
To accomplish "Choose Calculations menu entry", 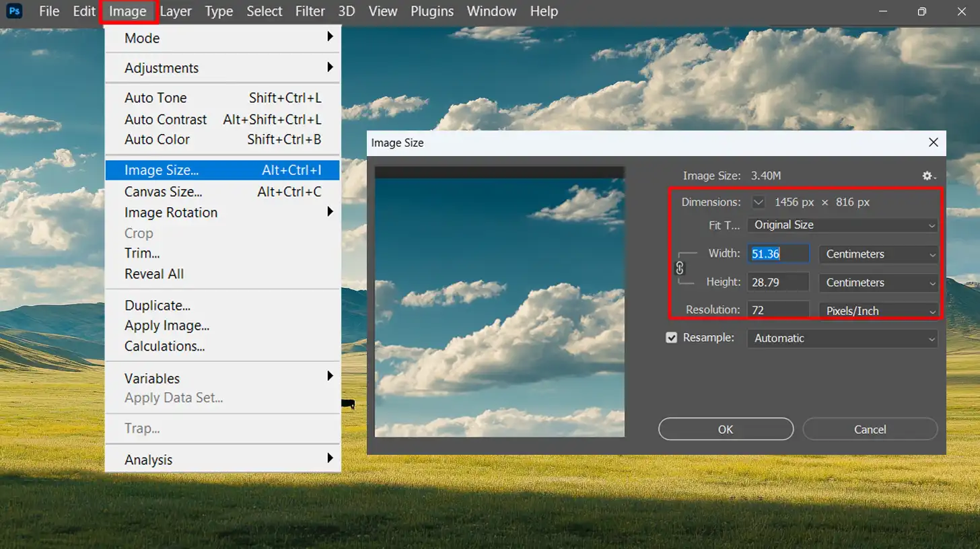I will [223, 346].
